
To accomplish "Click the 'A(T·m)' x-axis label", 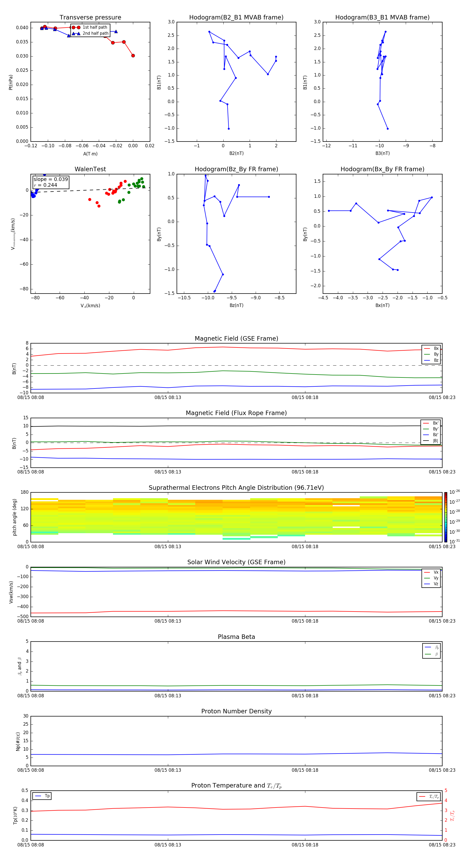I will point(90,154).
